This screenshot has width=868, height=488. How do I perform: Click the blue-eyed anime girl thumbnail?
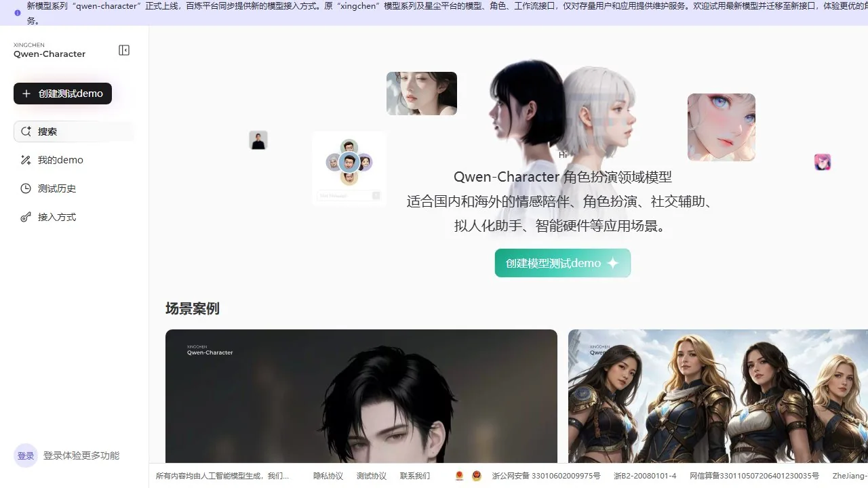pos(722,127)
